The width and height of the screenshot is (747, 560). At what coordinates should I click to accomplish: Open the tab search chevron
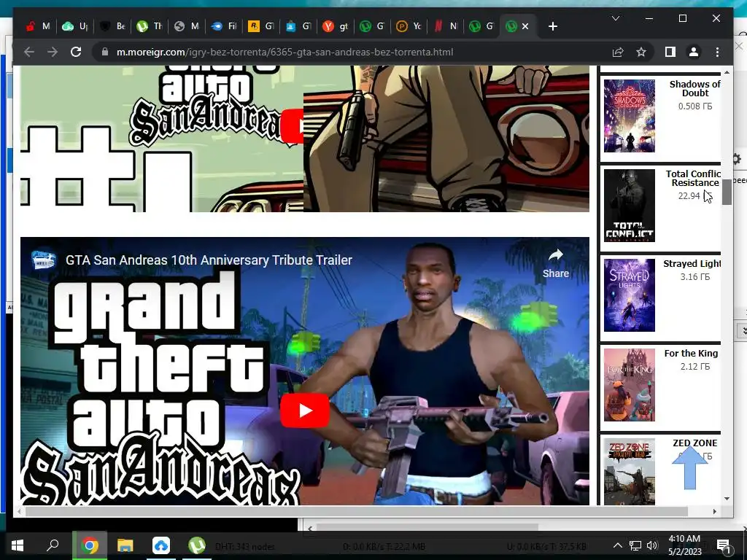[x=616, y=18]
